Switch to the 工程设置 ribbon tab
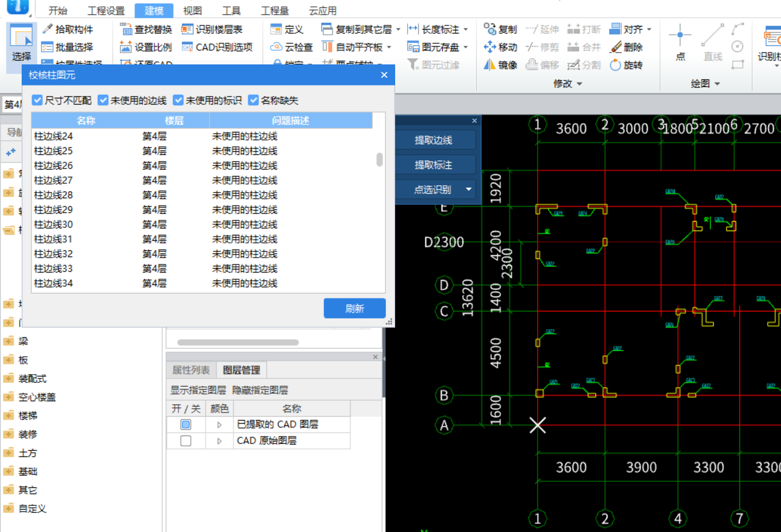Viewport: 781px width, 532px height. [x=106, y=11]
